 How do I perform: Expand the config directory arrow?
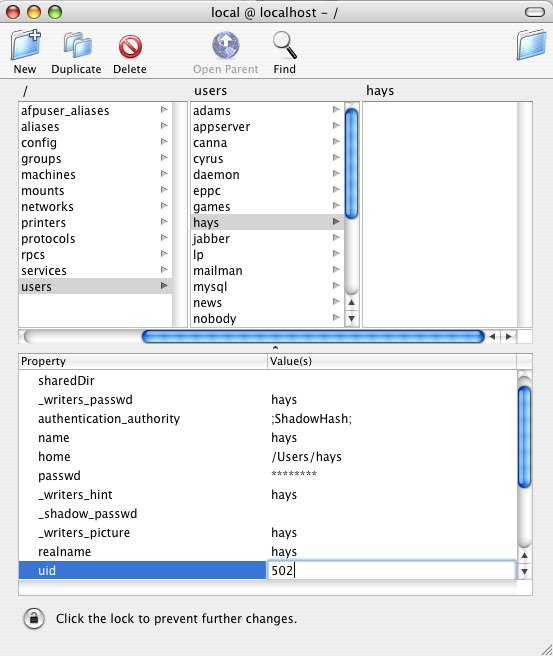pyautogui.click(x=164, y=141)
